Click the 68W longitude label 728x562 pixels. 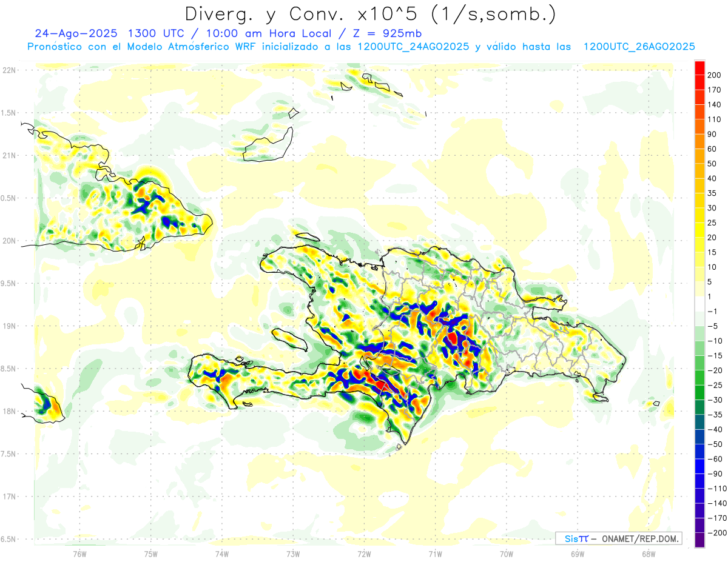[649, 554]
